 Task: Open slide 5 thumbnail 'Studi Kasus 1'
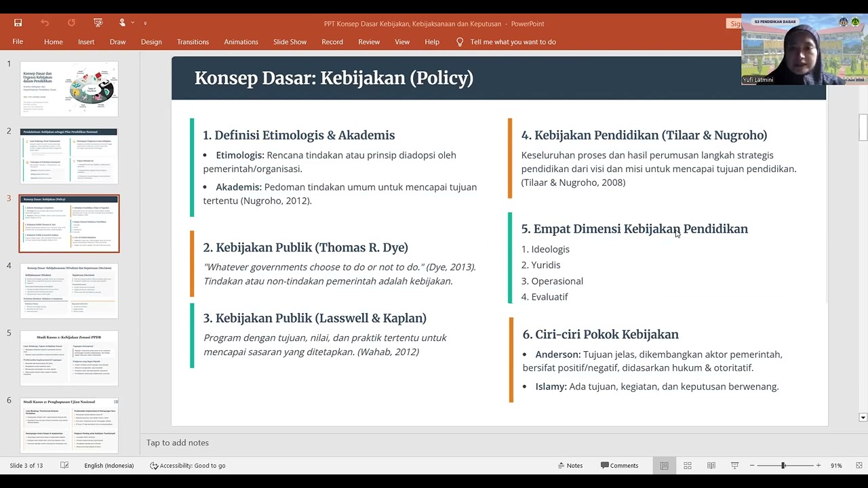(69, 358)
